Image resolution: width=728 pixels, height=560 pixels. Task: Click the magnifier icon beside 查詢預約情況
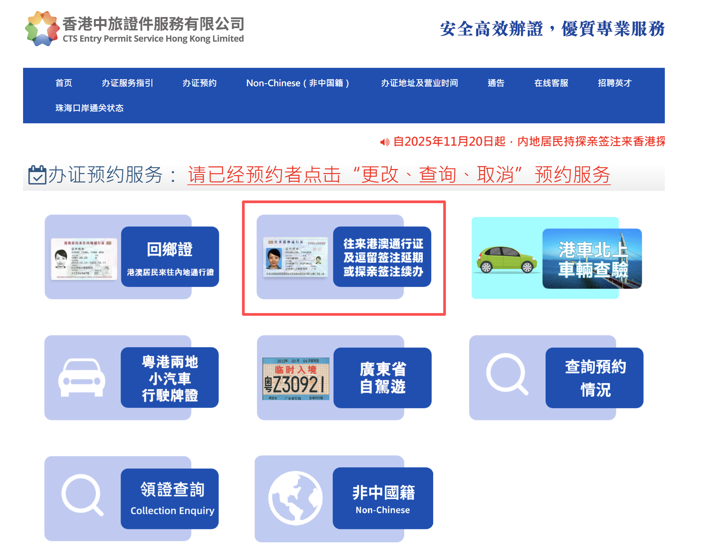click(506, 374)
